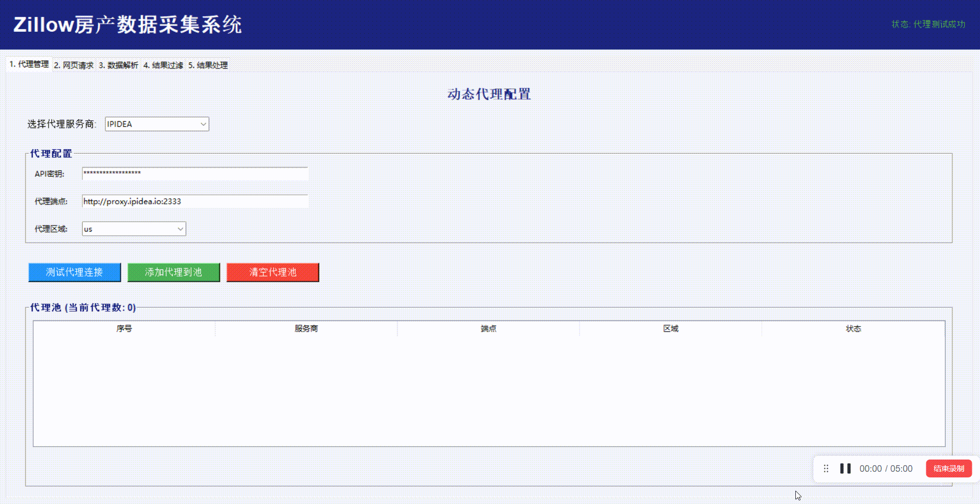Open the 4. 结果过滤 tab

(x=163, y=65)
